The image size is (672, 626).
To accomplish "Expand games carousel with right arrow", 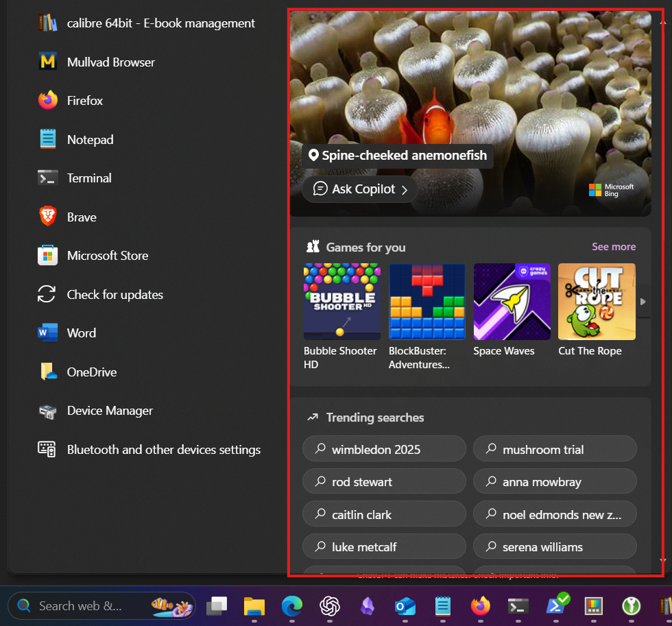I will click(643, 302).
